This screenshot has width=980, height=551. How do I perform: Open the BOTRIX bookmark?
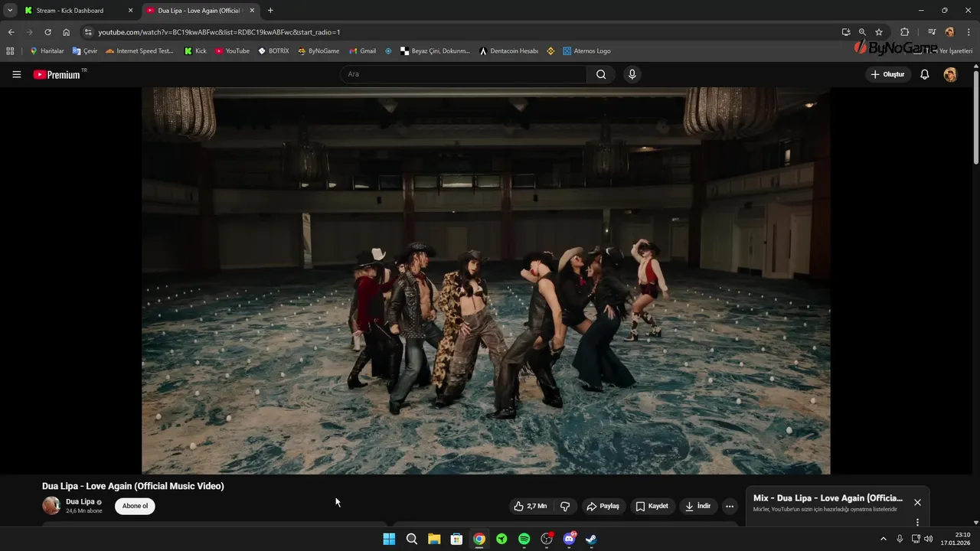pos(273,51)
